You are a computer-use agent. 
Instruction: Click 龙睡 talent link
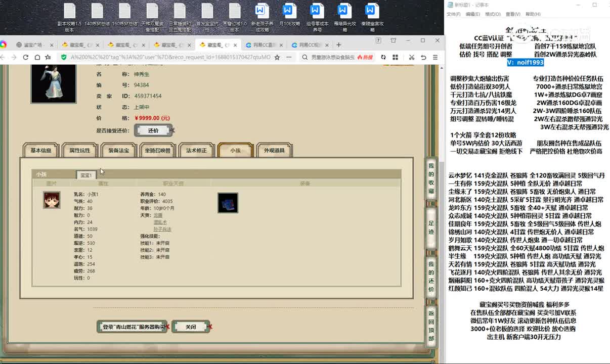tap(158, 215)
